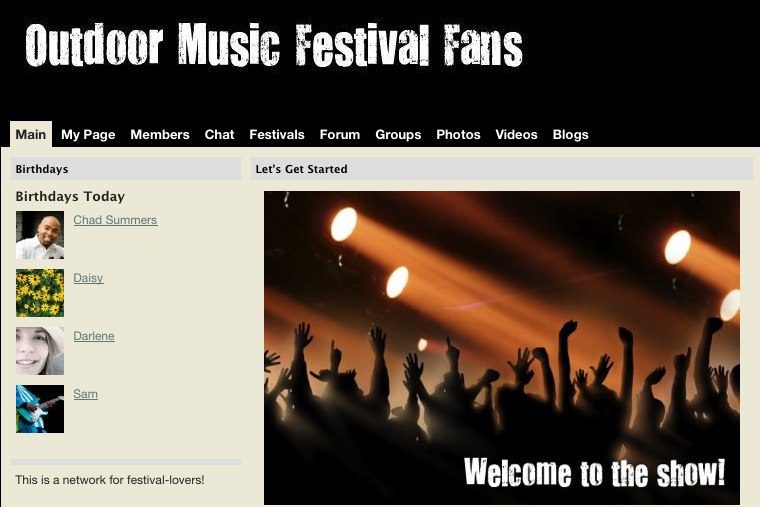Open the Chad Summers profile link
This screenshot has width=760, height=507.
pyautogui.click(x=115, y=220)
